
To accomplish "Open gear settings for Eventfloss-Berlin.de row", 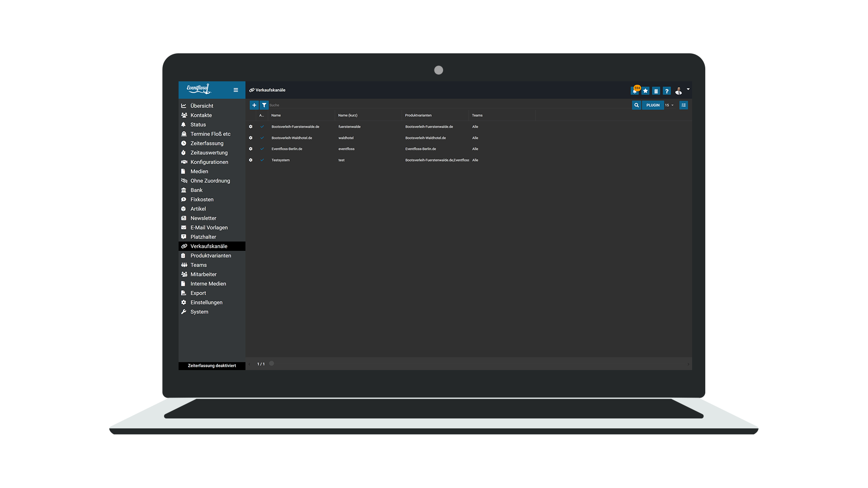I will pos(251,149).
